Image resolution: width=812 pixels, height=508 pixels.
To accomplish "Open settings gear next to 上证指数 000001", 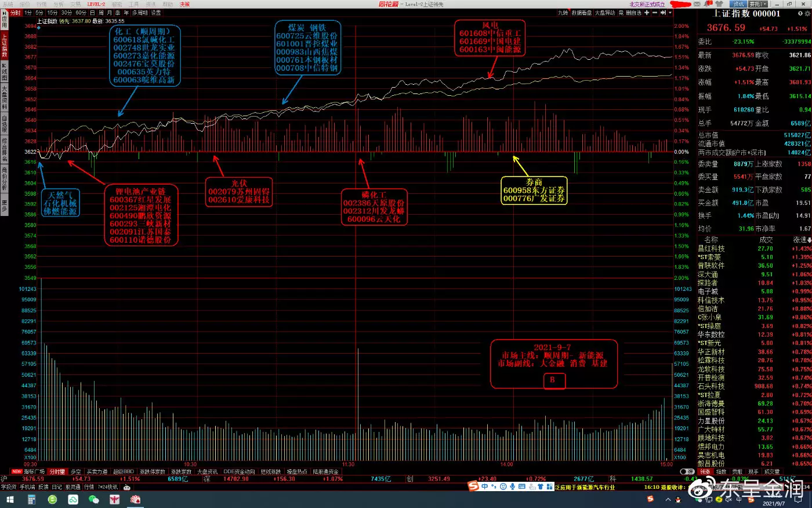I will tap(807, 13).
